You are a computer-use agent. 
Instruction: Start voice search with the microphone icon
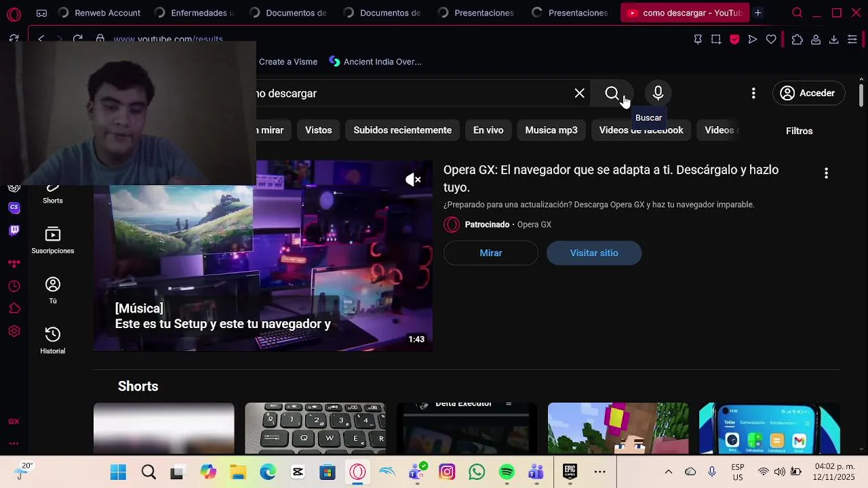658,94
